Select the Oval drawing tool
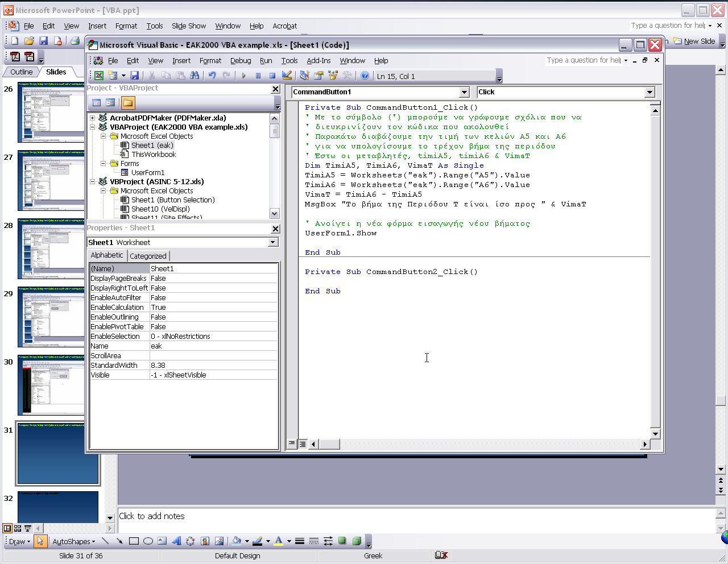 (x=148, y=541)
